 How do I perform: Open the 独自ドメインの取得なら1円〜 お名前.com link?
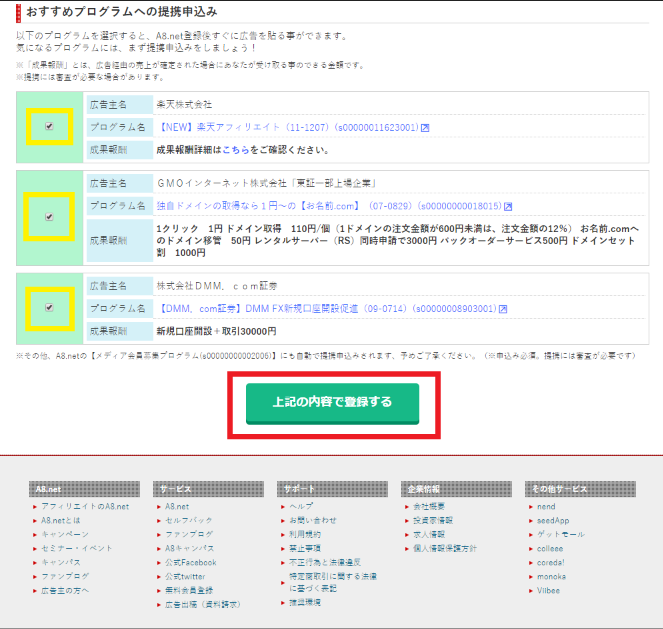329,206
